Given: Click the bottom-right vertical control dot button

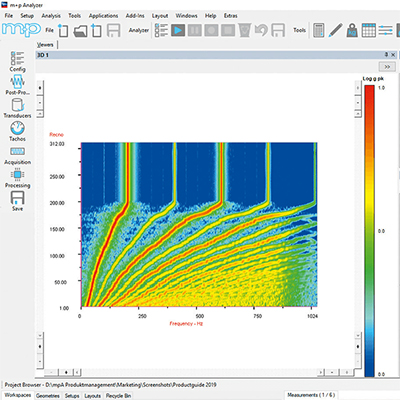Looking at the screenshot, I should pos(358,347).
